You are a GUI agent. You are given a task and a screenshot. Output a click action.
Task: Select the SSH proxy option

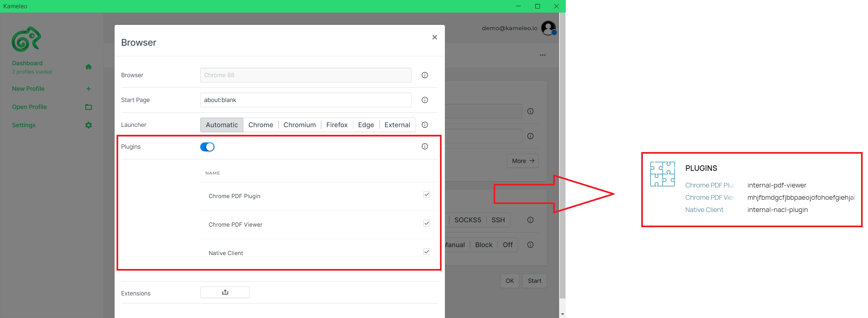pos(498,220)
